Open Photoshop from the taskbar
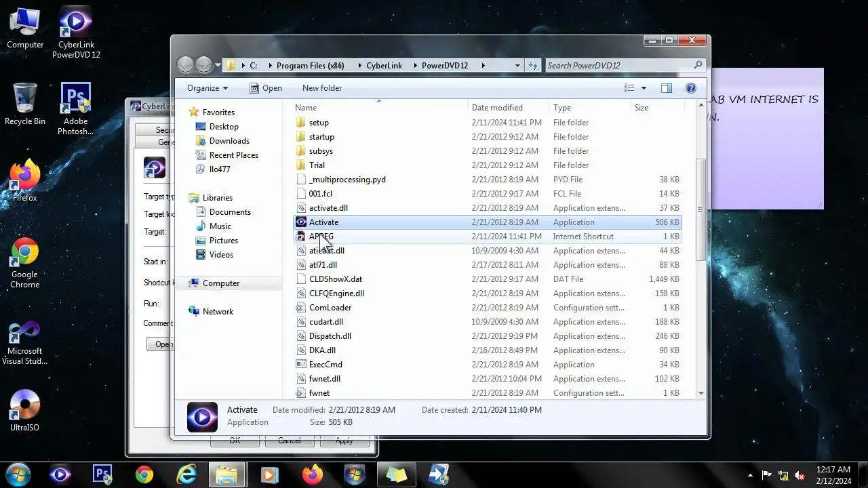868x488 pixels. click(x=102, y=475)
